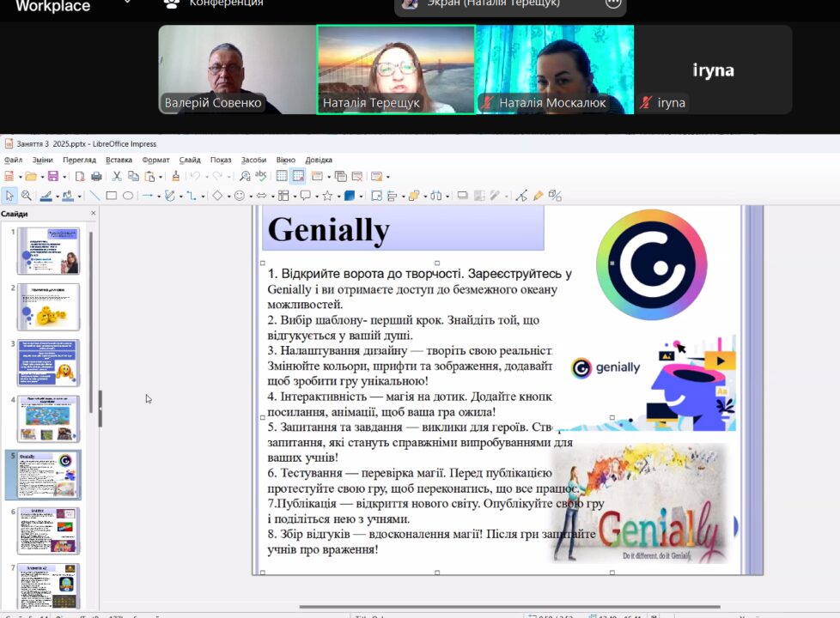Image resolution: width=840 pixels, height=618 pixels.
Task: Toggle Shadow on selected object
Action: (462, 195)
